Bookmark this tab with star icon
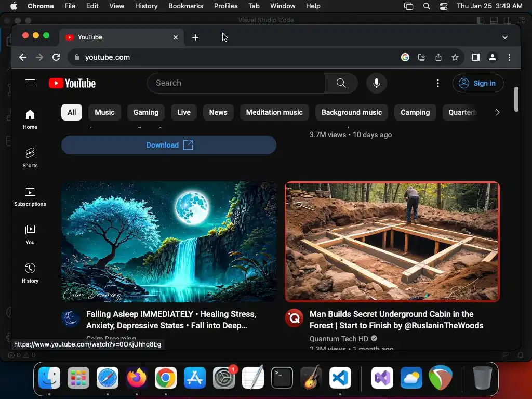 pos(455,57)
